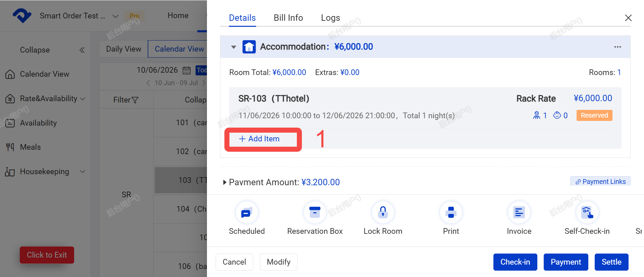Click the Add Item link

[259, 139]
